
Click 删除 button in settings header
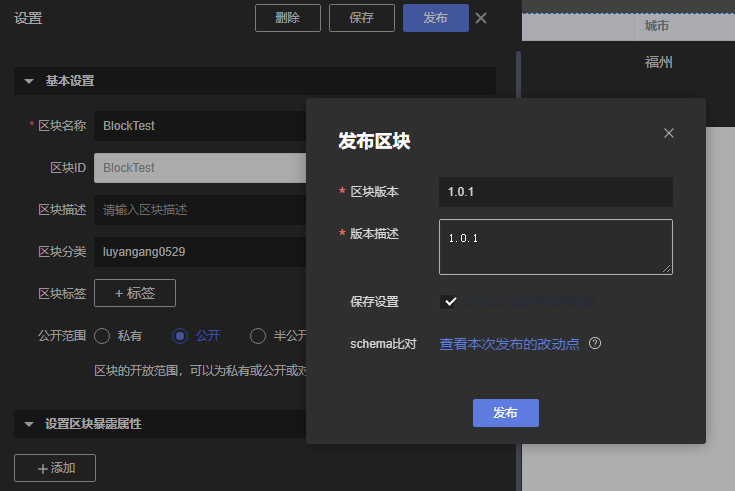[287, 18]
